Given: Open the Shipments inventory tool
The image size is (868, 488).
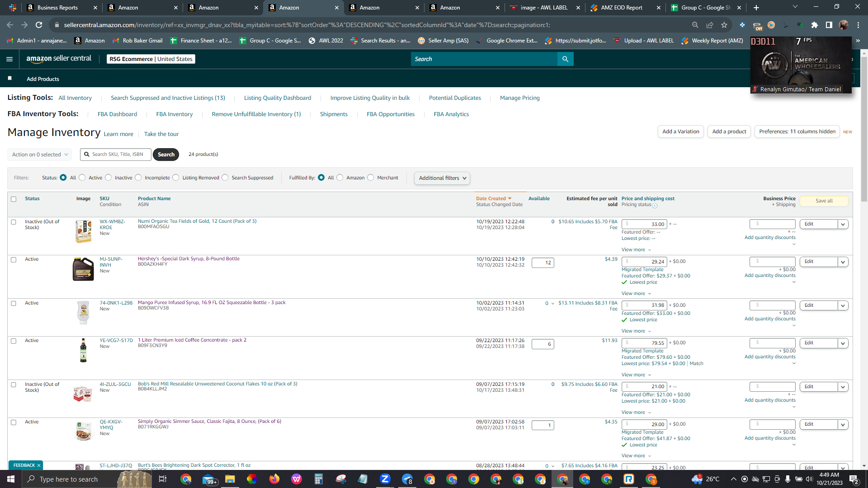Looking at the screenshot, I should click(x=334, y=114).
